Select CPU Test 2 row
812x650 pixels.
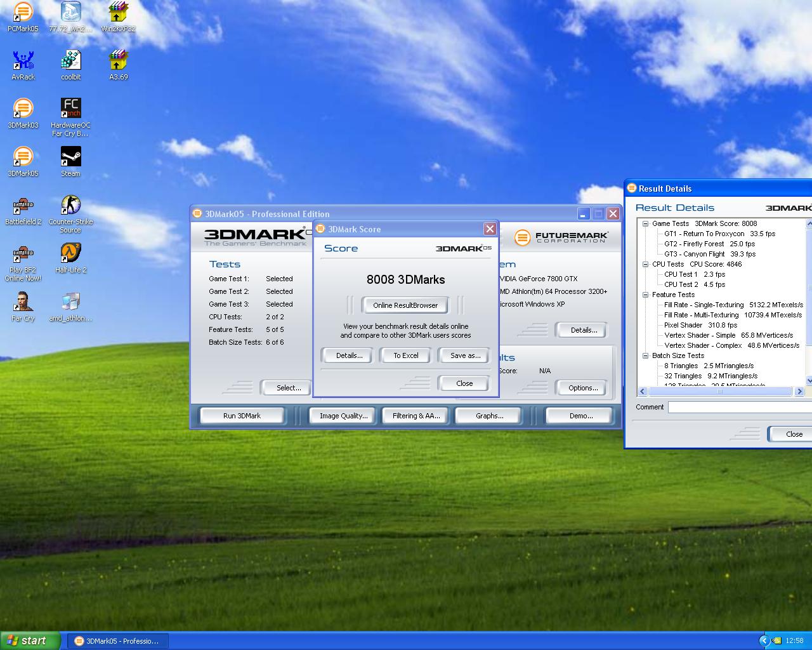[695, 284]
